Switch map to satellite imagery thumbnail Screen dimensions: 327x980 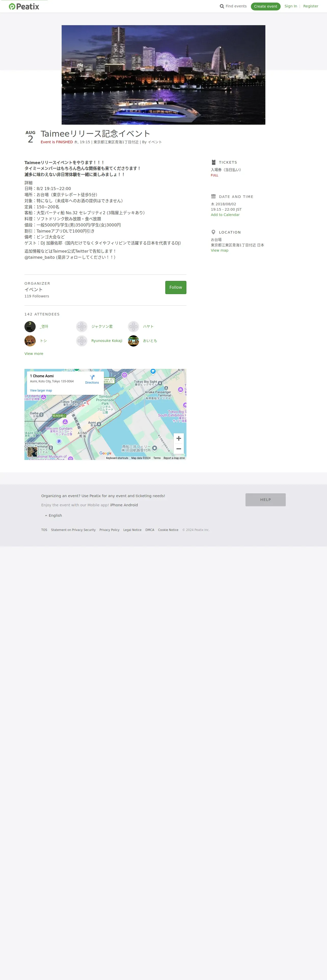pos(32,452)
